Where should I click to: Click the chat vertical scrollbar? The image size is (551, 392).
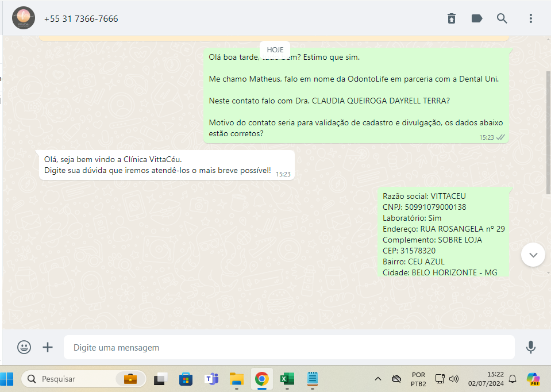click(x=548, y=132)
